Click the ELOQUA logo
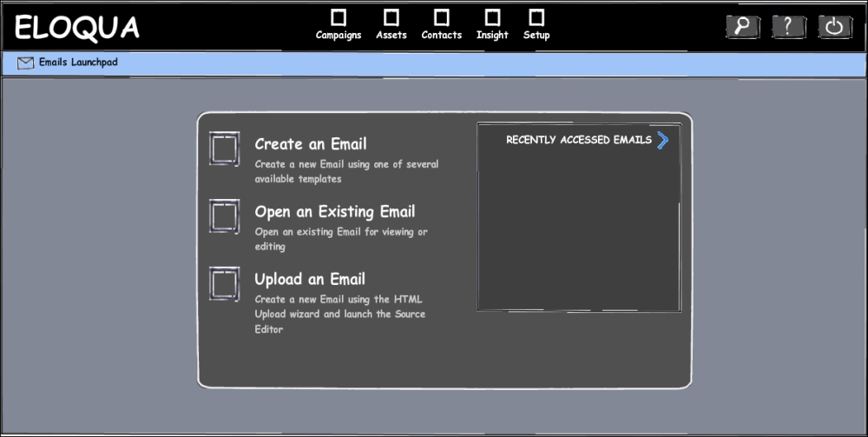The image size is (868, 437). [77, 28]
